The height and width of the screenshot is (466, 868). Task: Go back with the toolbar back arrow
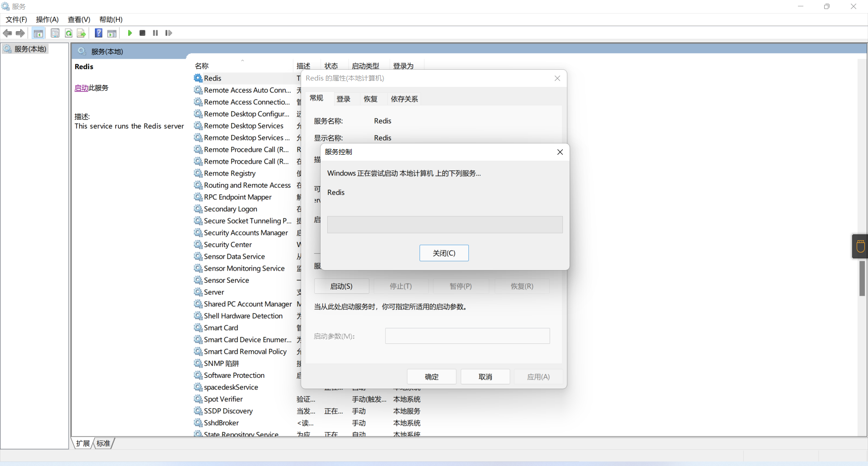[x=7, y=33]
